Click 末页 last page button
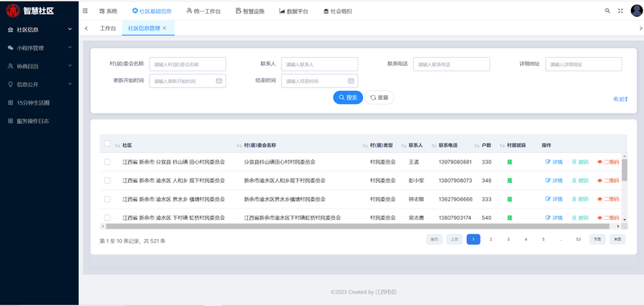Image resolution: width=644 pixels, height=306 pixels. pyautogui.click(x=617, y=239)
